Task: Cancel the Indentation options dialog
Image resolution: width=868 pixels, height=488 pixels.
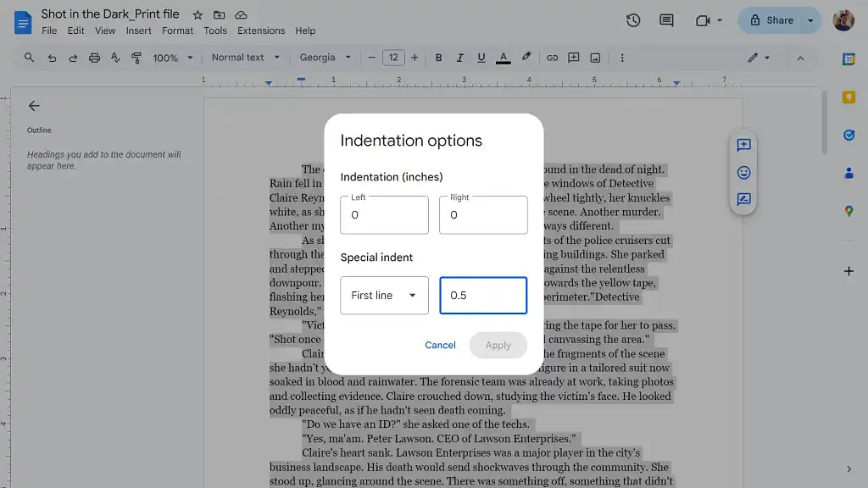Action: 440,345
